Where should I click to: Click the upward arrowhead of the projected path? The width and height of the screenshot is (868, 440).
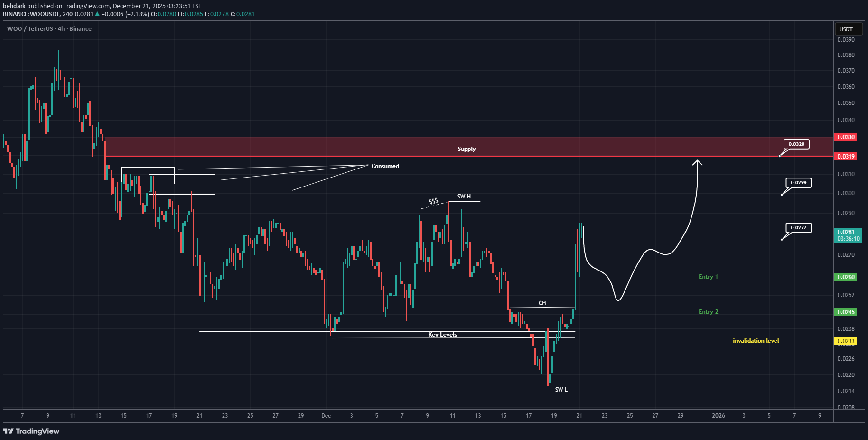click(697, 163)
